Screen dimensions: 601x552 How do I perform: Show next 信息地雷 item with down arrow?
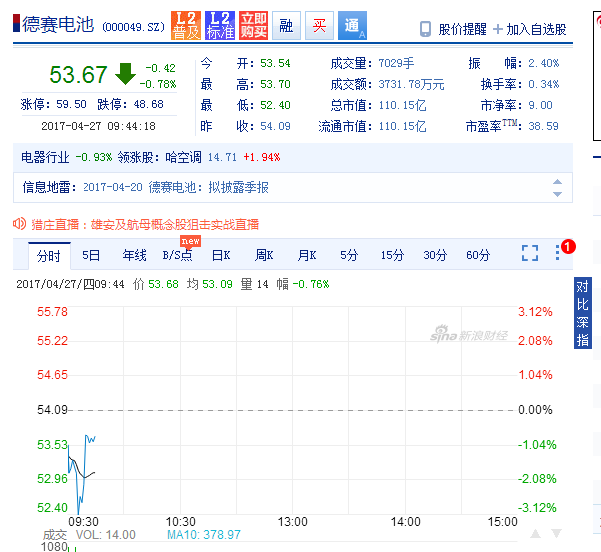tap(557, 194)
